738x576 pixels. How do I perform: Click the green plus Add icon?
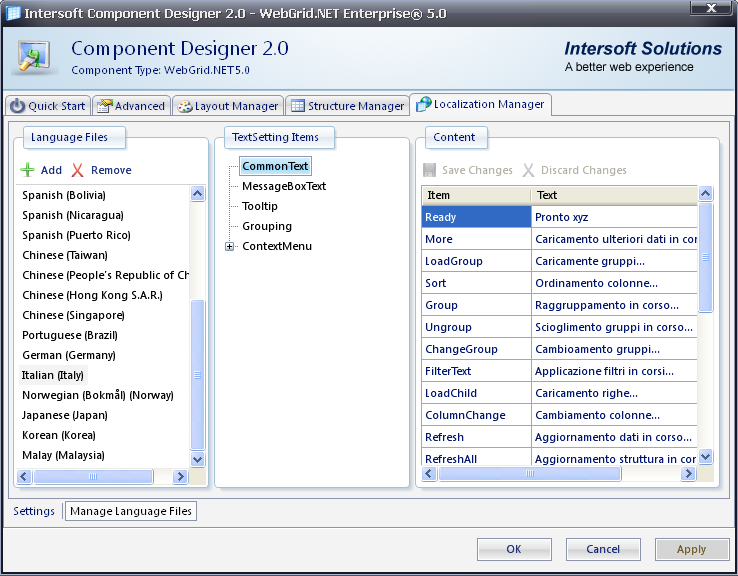28,170
